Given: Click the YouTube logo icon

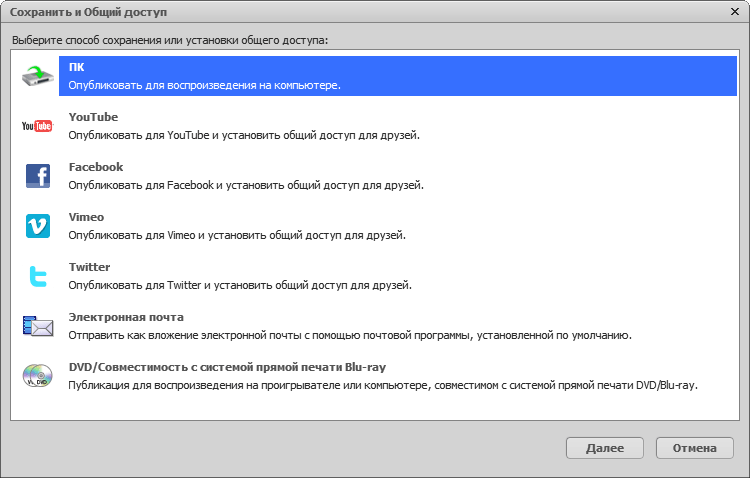Looking at the screenshot, I should coord(37,126).
